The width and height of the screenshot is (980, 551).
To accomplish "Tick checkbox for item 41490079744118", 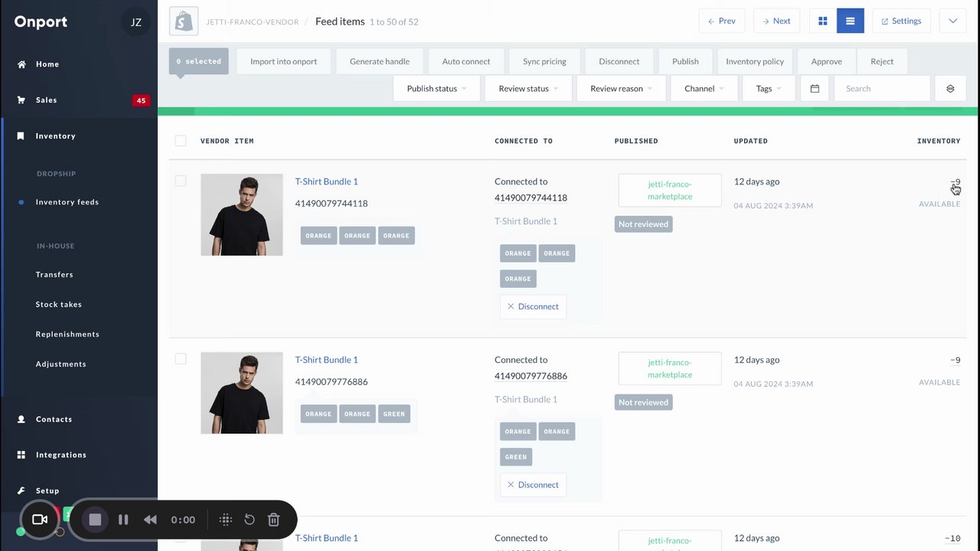I will point(181,181).
